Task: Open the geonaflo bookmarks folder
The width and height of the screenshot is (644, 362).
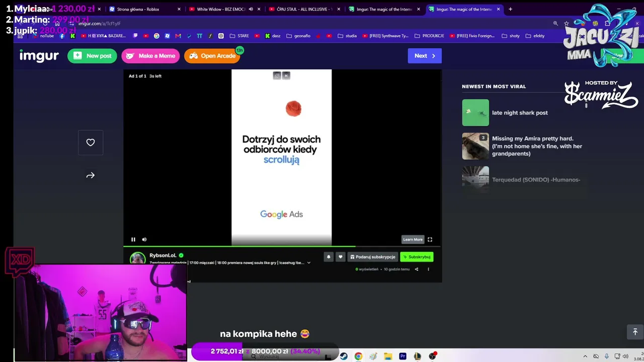Action: coord(299,36)
